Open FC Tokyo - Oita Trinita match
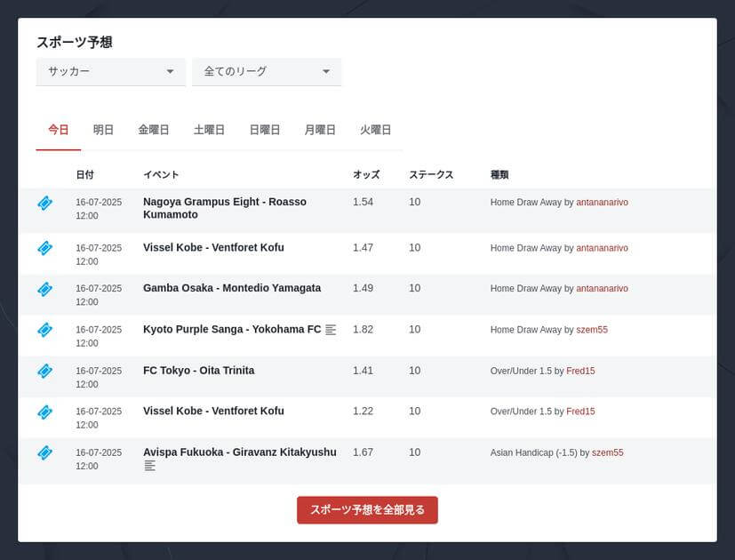 [x=199, y=370]
